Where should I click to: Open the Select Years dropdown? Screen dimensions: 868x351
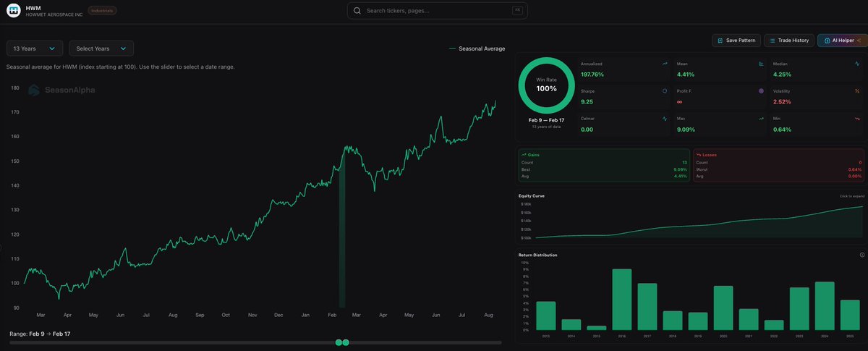[x=101, y=48]
